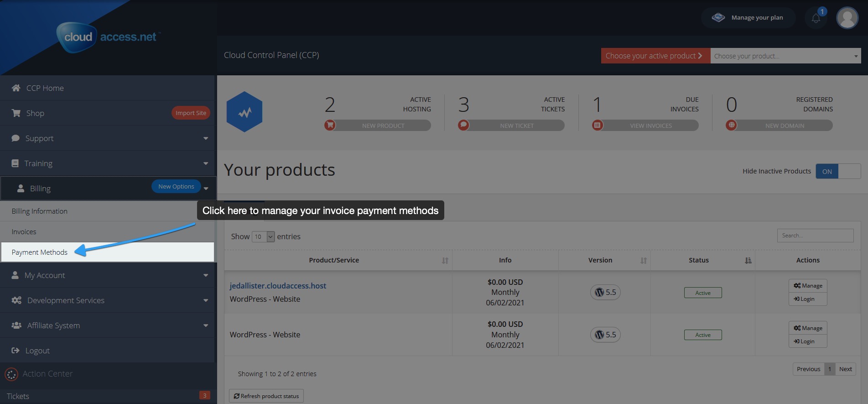Viewport: 868px width, 404px height.
Task: Click the Shop cart icon in sidebar
Action: pos(16,113)
